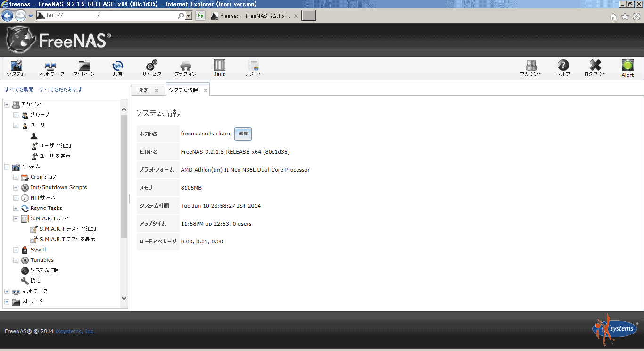Image resolution: width=644 pixels, height=351 pixels.
Task: Close the 設定 tab
Action: tap(157, 90)
